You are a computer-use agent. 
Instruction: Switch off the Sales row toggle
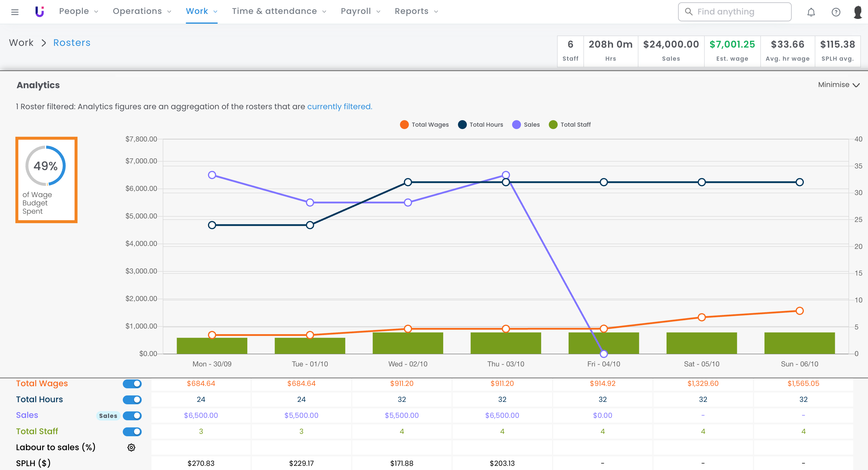pos(132,416)
